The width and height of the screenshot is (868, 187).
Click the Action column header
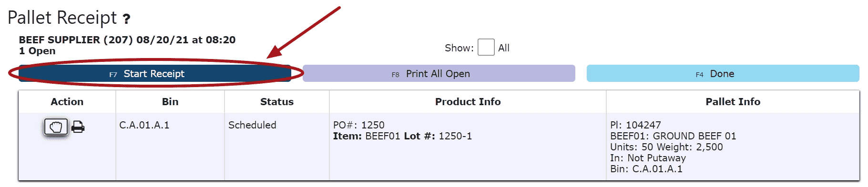click(67, 102)
